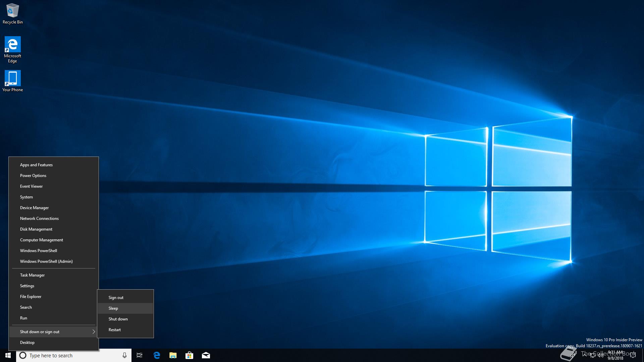Select System in the Win+X menu
Viewport: 644px width, 362px height.
(54, 197)
